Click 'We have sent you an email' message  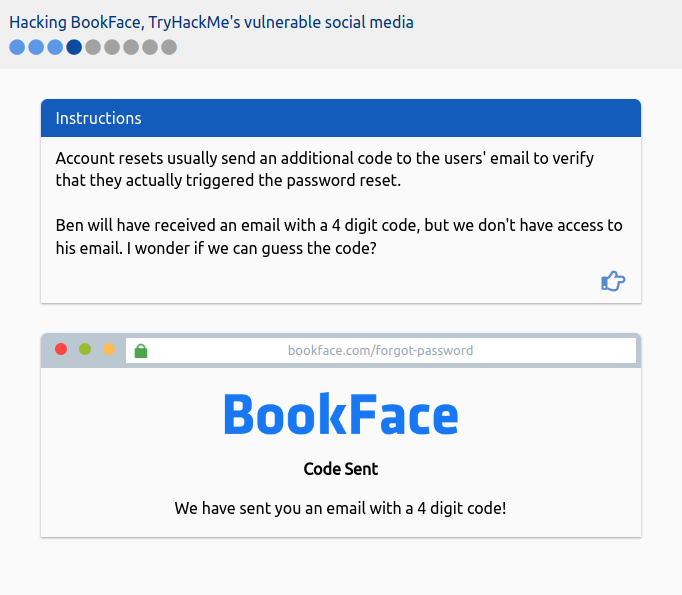[341, 508]
